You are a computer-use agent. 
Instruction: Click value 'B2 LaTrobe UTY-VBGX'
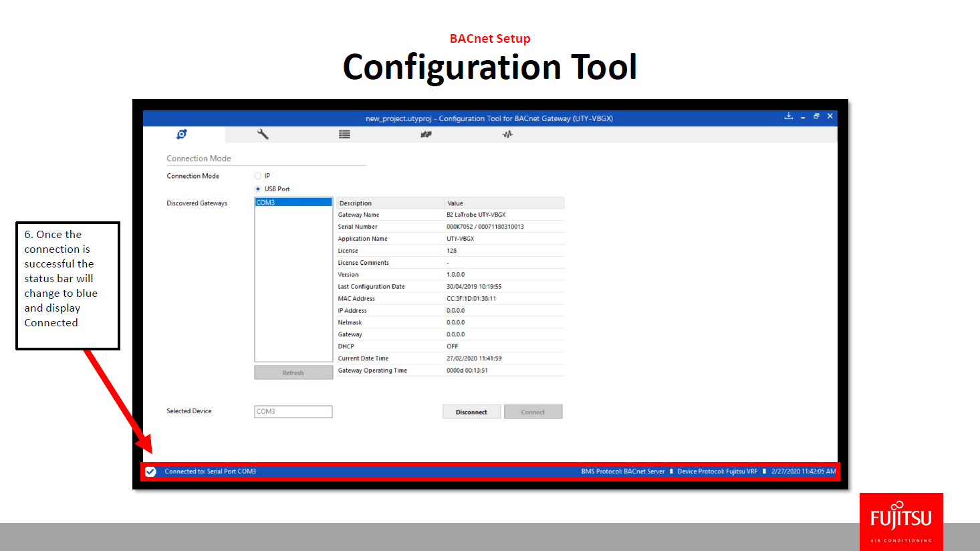(x=476, y=215)
